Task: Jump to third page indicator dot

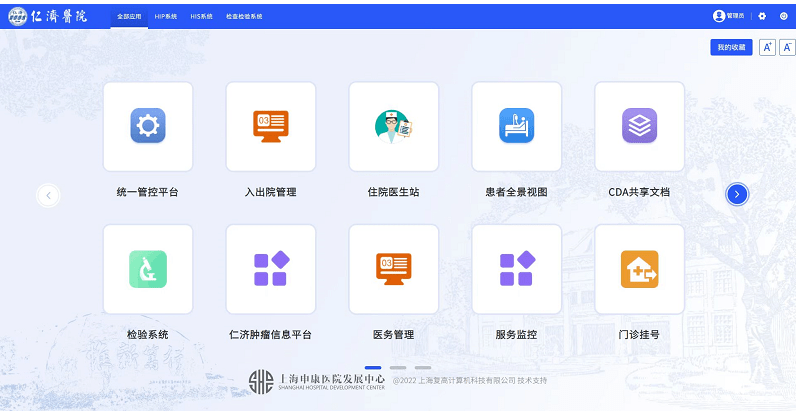Action: click(423, 367)
